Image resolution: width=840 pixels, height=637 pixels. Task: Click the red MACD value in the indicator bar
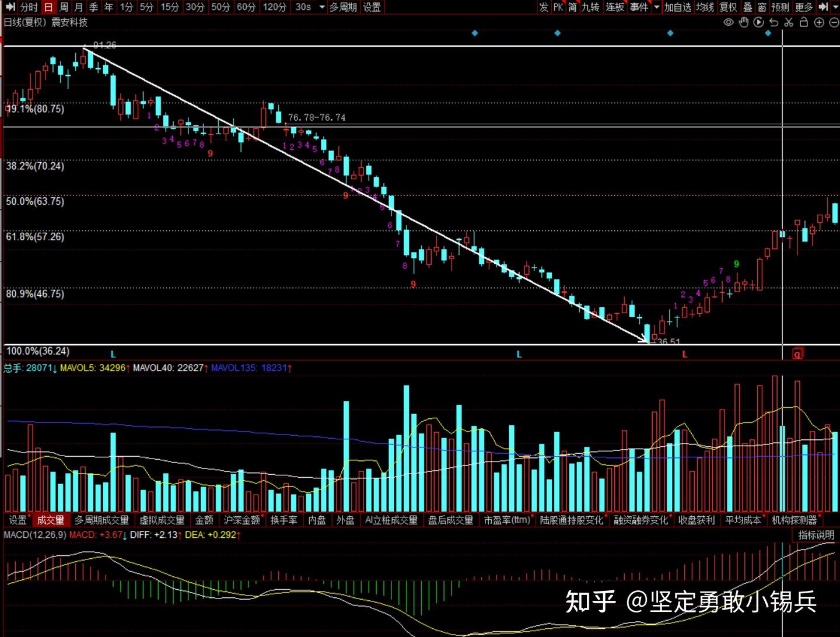[97, 535]
